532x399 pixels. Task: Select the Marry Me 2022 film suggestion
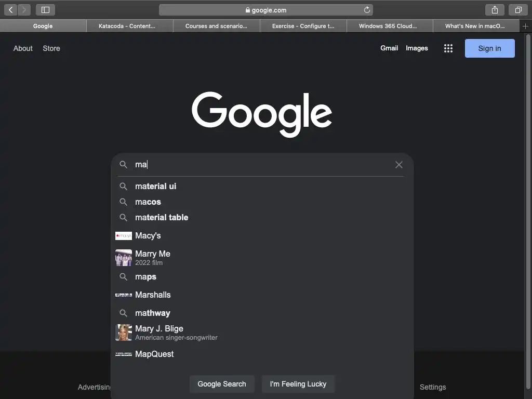262,258
